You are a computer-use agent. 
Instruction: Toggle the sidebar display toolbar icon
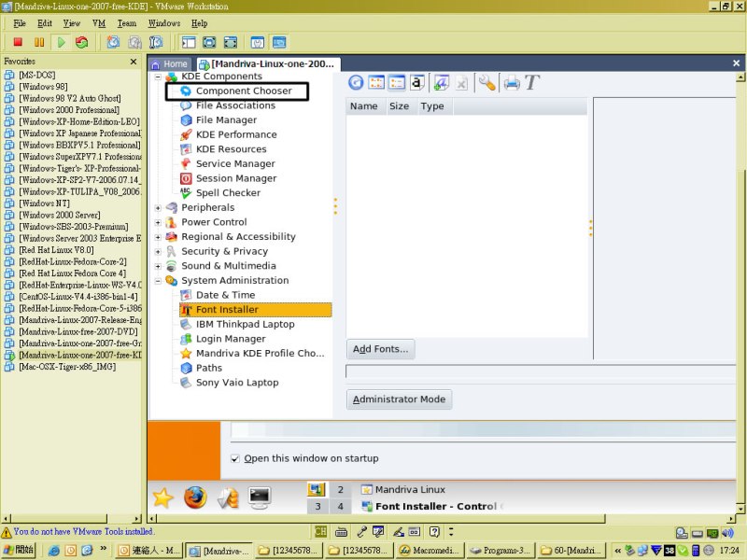[189, 42]
